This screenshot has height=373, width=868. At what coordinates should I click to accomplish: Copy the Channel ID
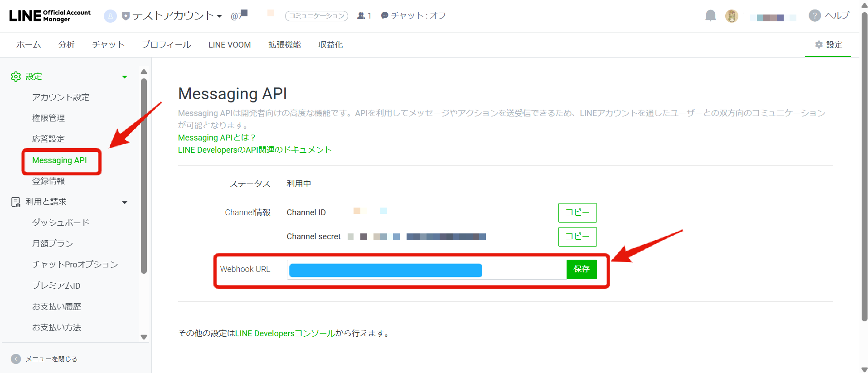tap(577, 213)
